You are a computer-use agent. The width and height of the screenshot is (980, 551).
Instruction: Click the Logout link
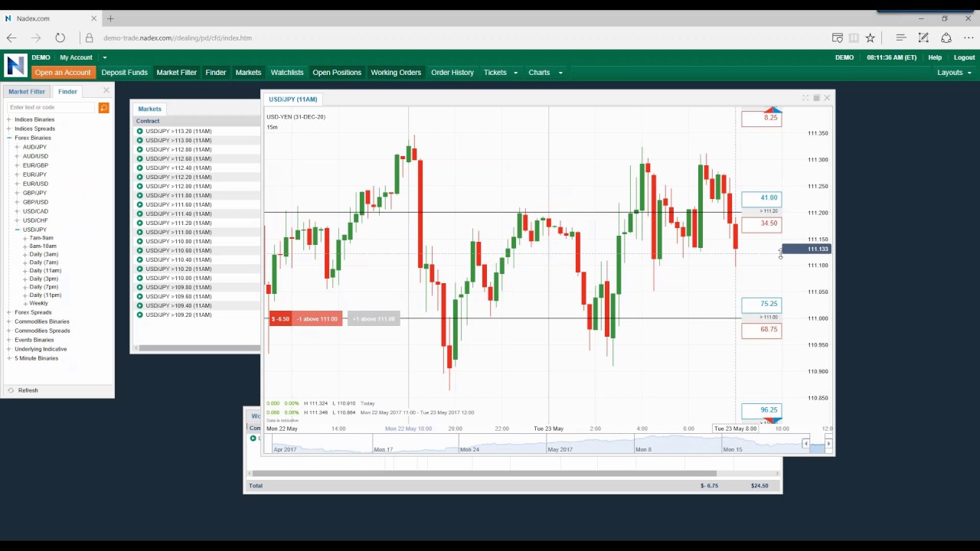[x=964, y=57]
